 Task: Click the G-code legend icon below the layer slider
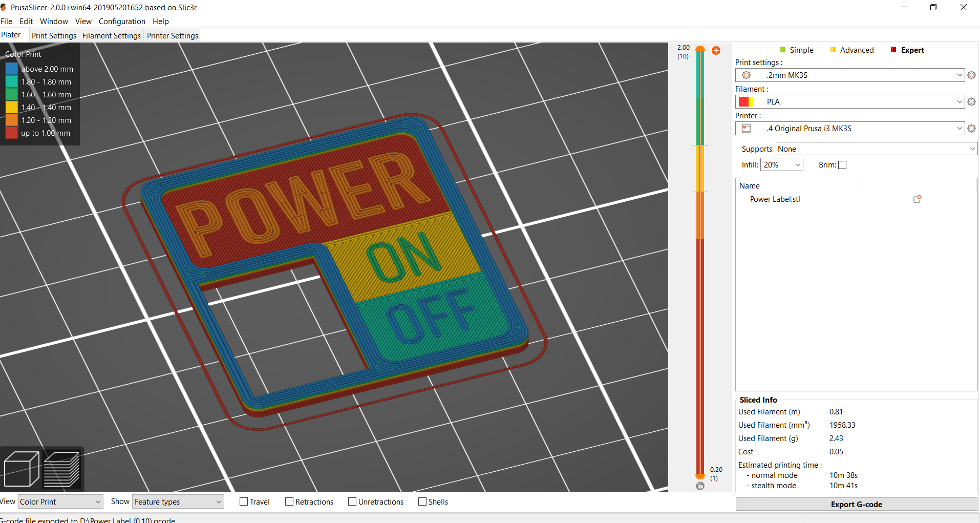pos(700,486)
